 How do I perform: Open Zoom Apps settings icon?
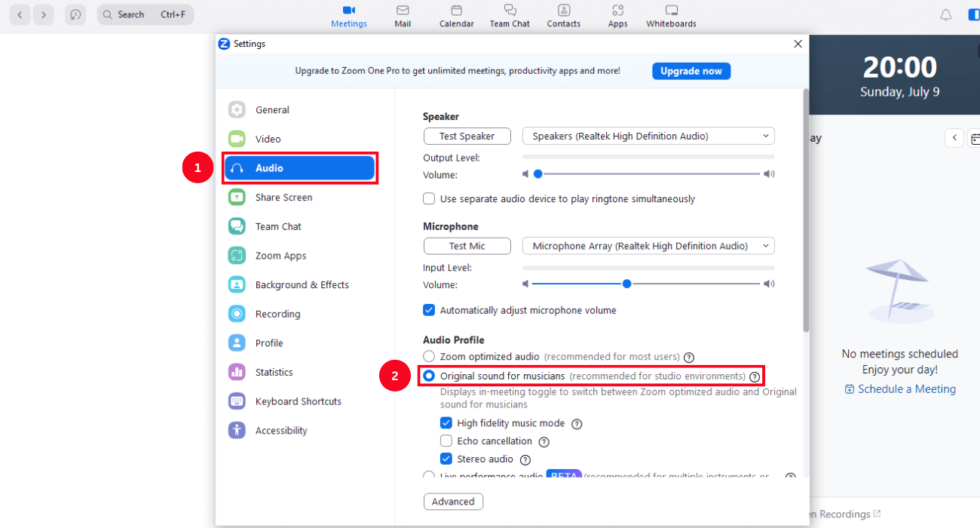pyautogui.click(x=237, y=256)
